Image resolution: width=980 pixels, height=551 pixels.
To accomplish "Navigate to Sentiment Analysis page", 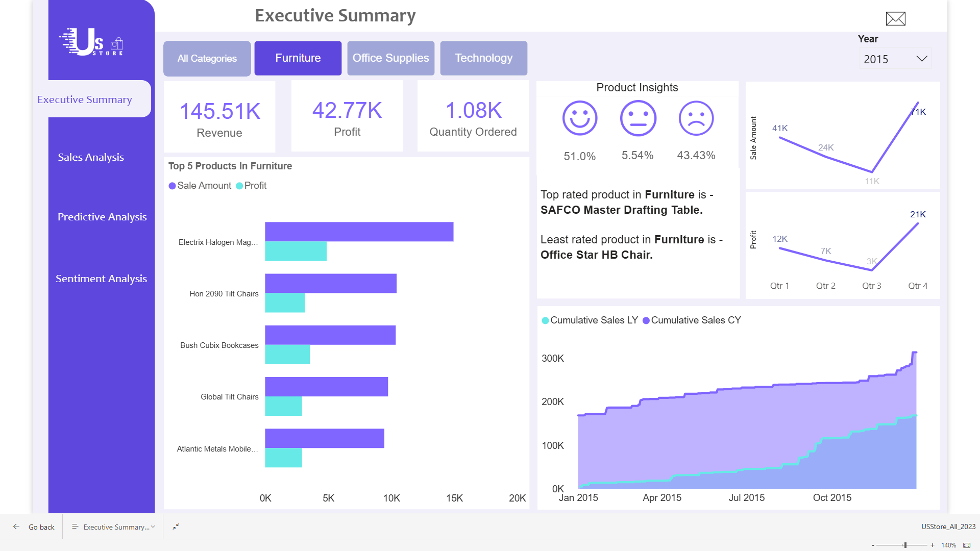I will (101, 279).
